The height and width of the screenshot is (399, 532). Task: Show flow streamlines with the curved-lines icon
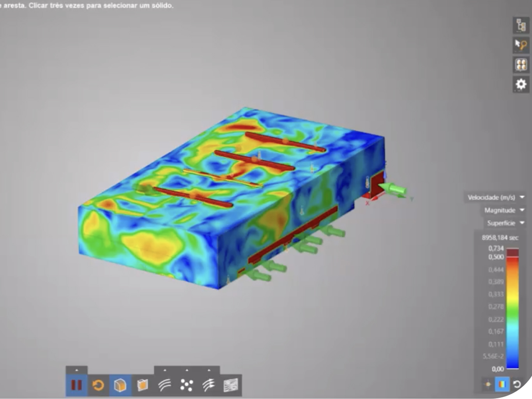click(165, 385)
